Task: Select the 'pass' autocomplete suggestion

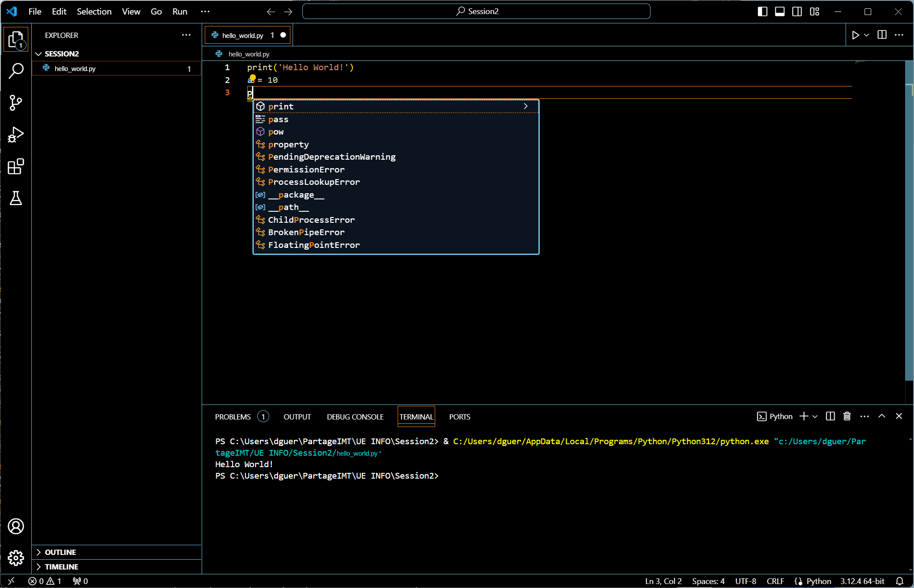Action: coord(278,119)
